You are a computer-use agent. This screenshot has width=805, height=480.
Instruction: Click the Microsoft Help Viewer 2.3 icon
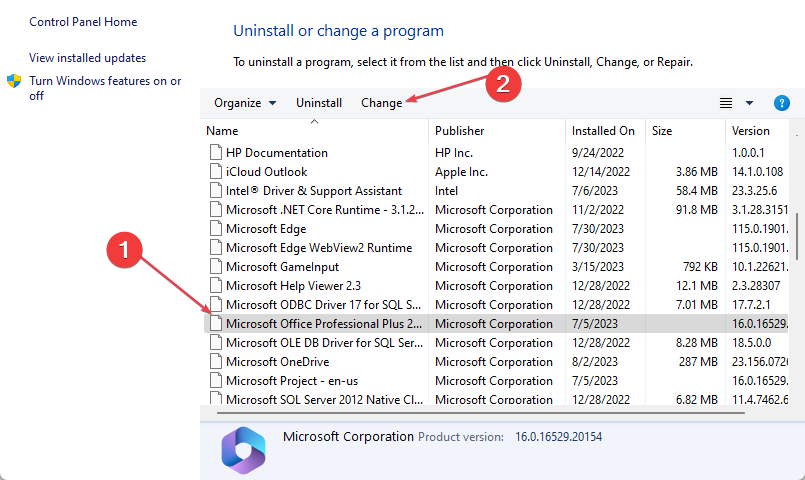pos(216,285)
